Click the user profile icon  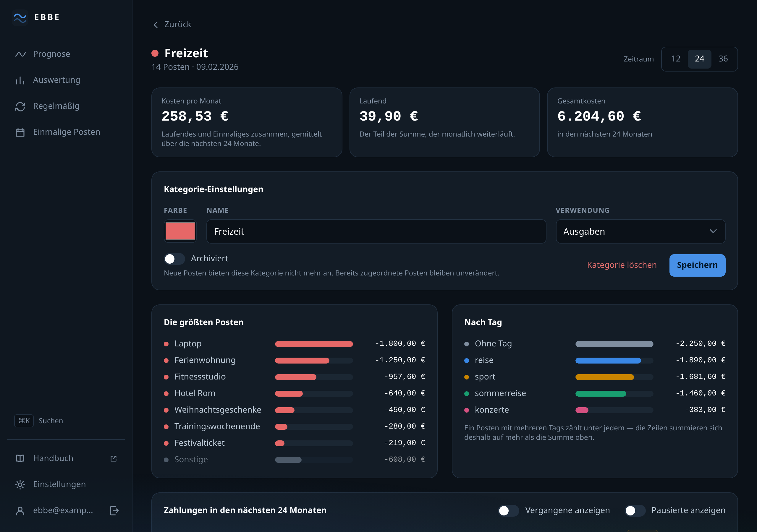(20, 511)
